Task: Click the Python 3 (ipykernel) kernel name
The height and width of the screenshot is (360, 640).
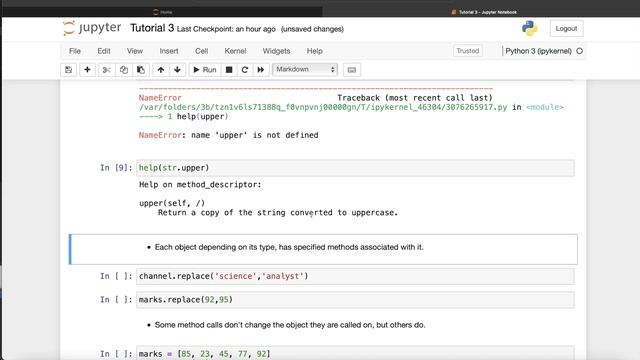Action: point(538,51)
